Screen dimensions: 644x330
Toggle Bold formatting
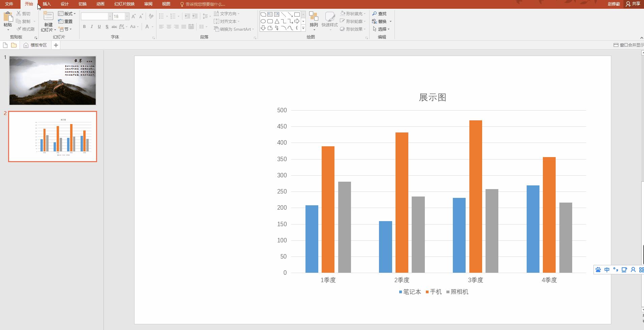(x=84, y=27)
